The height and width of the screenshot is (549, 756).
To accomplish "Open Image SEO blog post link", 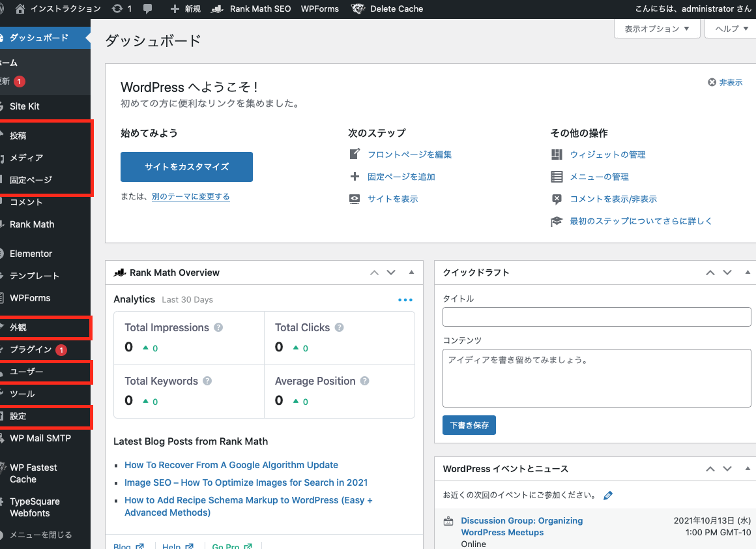I will tap(246, 482).
